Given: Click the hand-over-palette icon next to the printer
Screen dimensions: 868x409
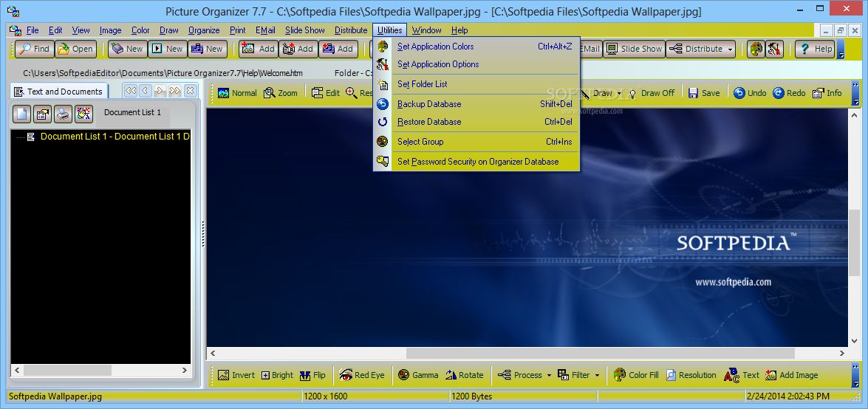Looking at the screenshot, I should [x=83, y=114].
